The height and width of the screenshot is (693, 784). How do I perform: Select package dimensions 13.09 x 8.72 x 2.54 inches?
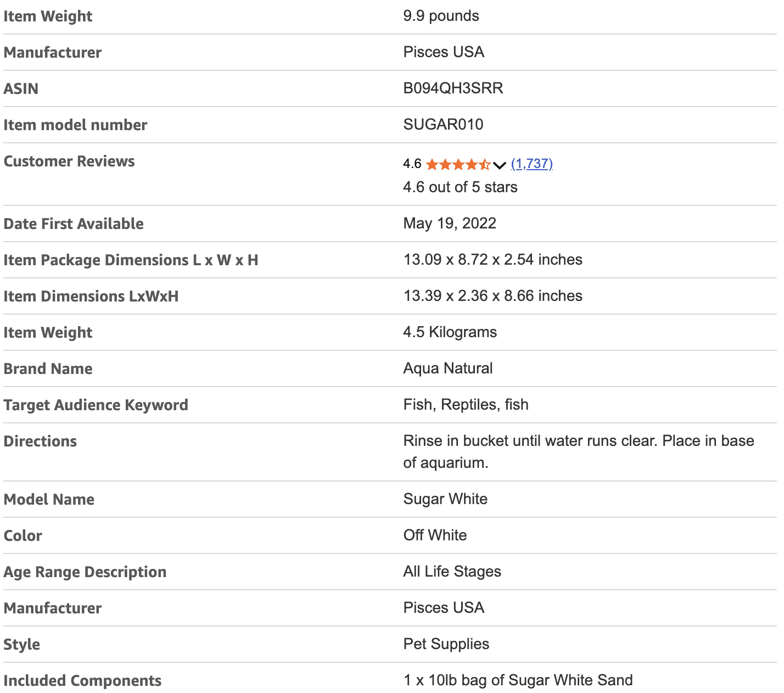coord(492,260)
